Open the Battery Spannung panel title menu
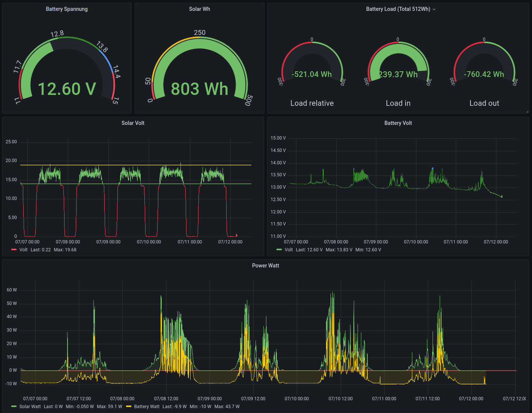Viewport: 532px width, 413px height. (x=67, y=9)
